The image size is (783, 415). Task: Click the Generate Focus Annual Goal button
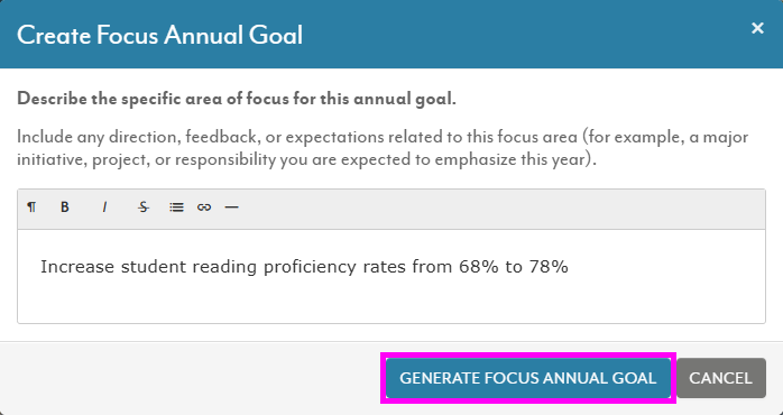pos(528,378)
